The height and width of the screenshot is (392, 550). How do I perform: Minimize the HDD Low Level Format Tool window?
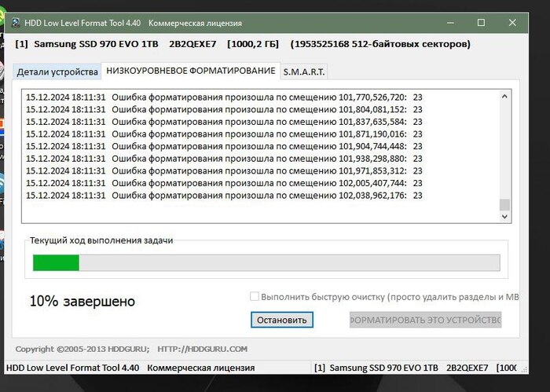445,22
